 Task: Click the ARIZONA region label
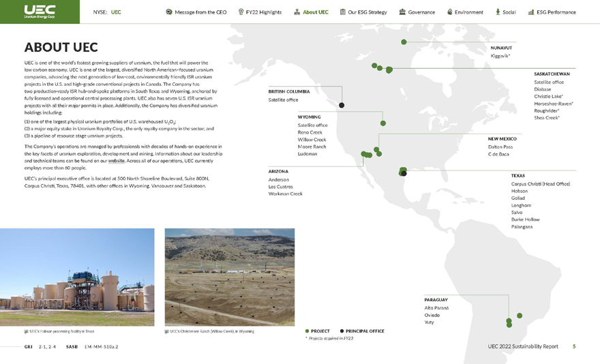278,172
